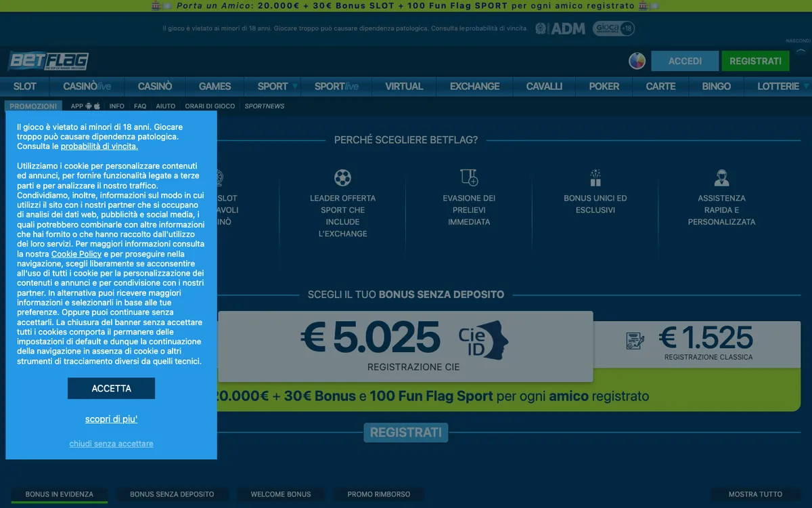Click the Apple app icon
This screenshot has height=508, width=812.
pos(97,106)
